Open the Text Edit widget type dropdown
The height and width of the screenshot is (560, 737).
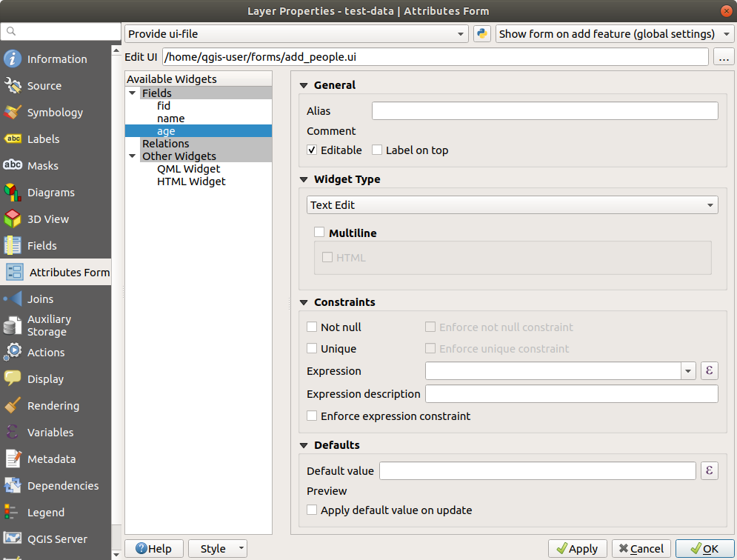coord(512,205)
